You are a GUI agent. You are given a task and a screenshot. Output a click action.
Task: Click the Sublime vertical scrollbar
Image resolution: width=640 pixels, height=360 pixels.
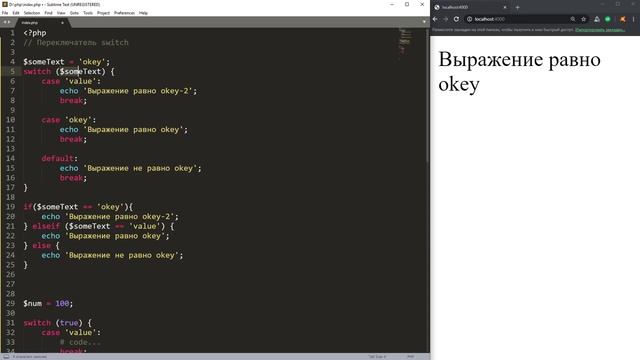click(427, 96)
